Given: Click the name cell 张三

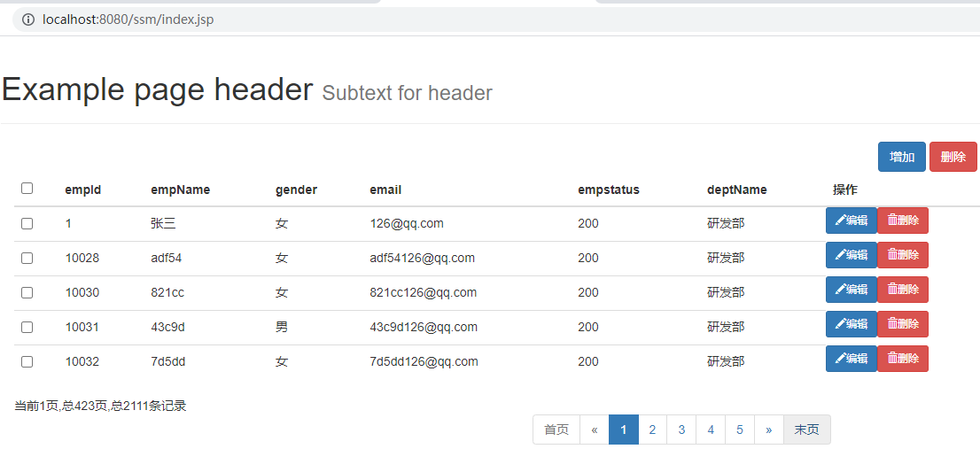Looking at the screenshot, I should pyautogui.click(x=163, y=223).
